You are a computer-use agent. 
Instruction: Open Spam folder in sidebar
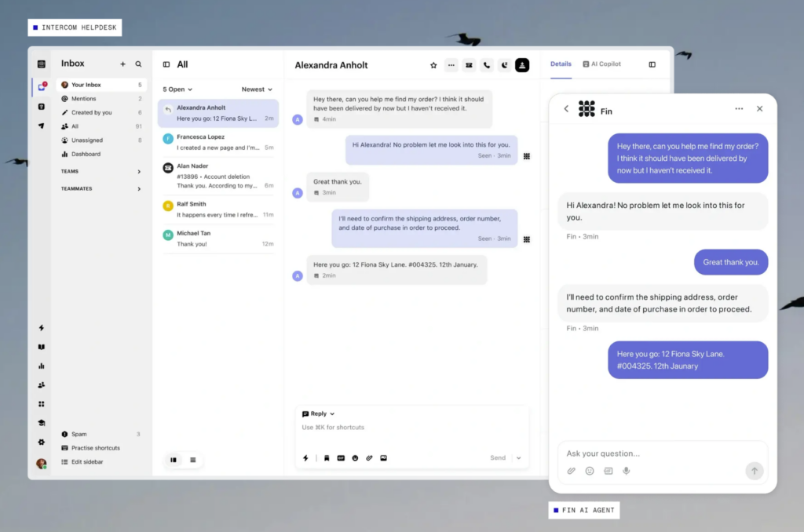[x=101, y=434]
